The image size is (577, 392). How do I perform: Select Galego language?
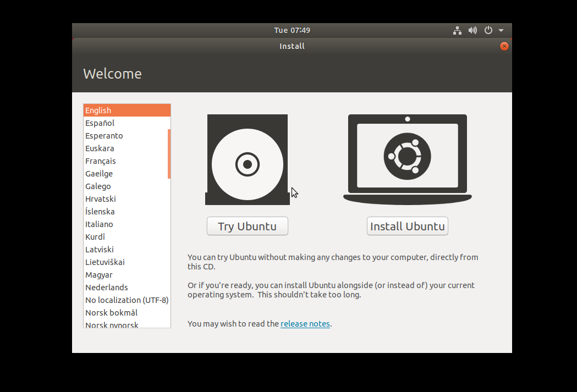126,186
